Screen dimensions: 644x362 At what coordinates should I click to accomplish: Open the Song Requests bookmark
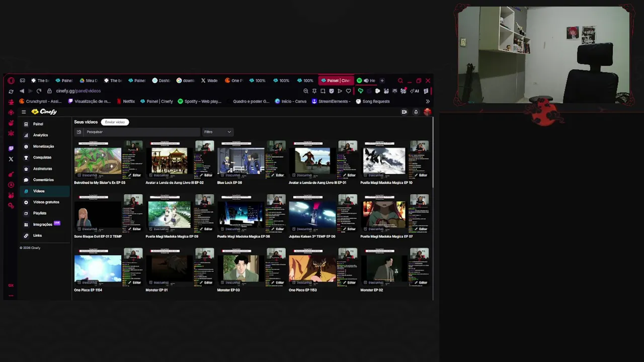point(373,101)
